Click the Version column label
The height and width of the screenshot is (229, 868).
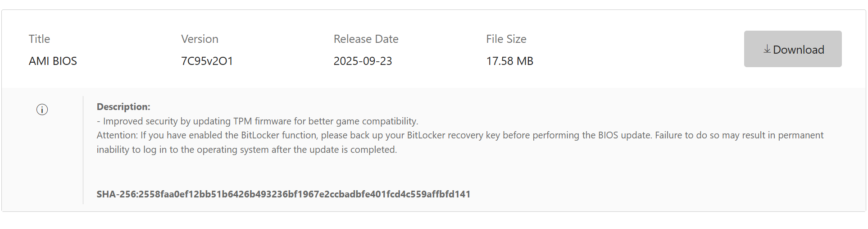click(x=200, y=39)
